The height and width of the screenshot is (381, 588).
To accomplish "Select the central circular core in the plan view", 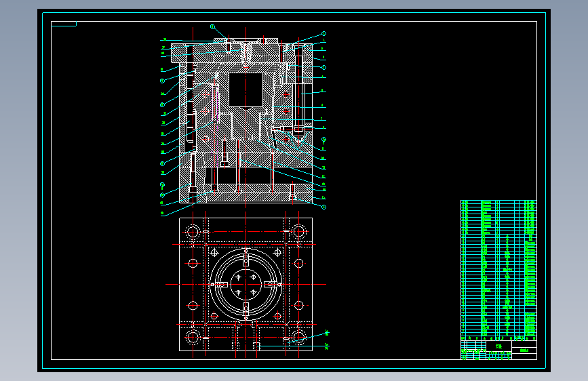I will 246,285.
